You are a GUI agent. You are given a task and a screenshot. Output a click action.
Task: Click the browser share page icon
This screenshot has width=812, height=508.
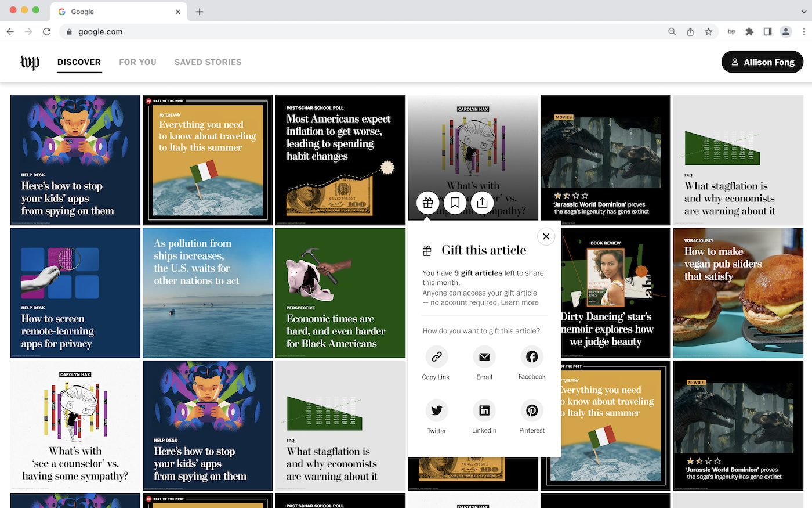click(x=690, y=32)
